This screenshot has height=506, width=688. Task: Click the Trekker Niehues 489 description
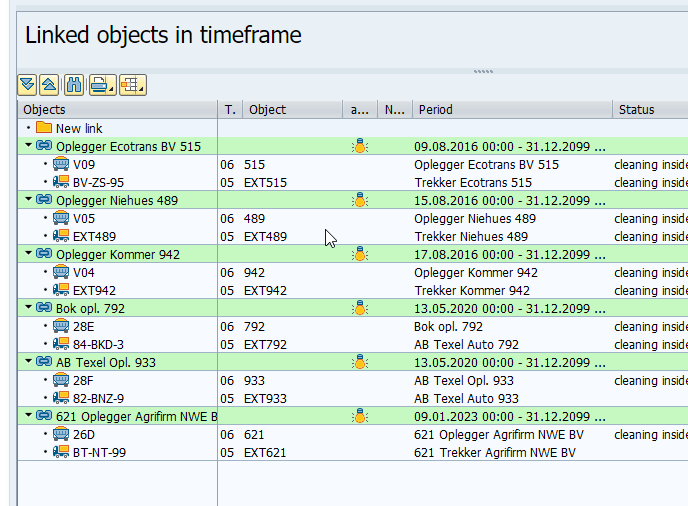point(471,236)
